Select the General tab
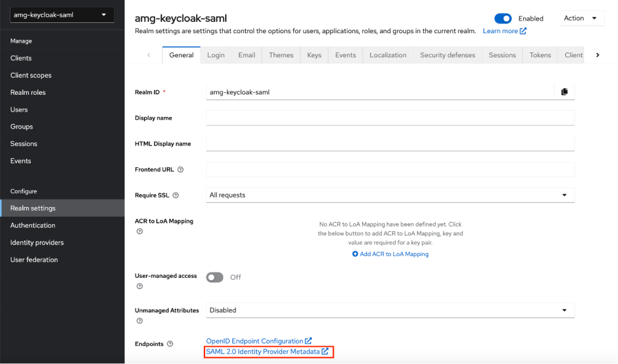The width and height of the screenshot is (618, 364). pyautogui.click(x=181, y=55)
